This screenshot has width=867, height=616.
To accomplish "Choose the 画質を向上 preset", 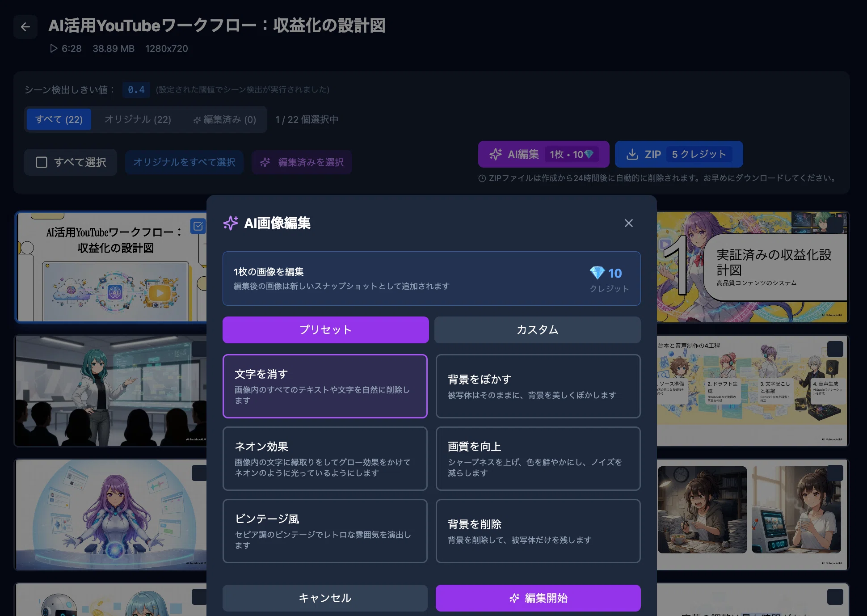I will pyautogui.click(x=538, y=459).
